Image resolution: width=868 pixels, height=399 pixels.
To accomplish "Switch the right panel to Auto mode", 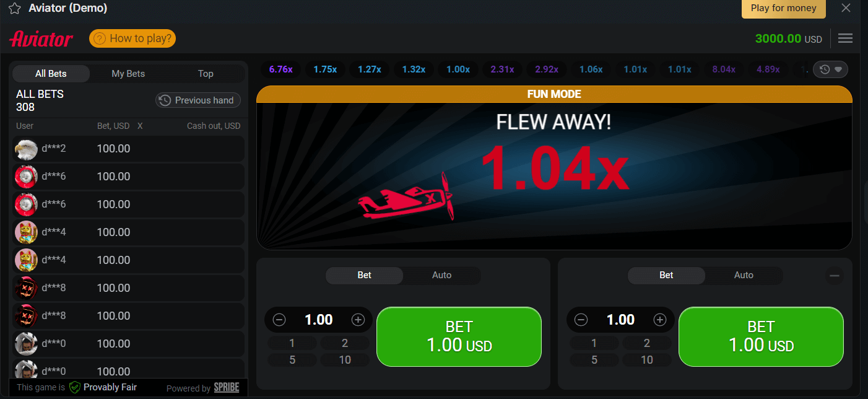I will click(744, 275).
